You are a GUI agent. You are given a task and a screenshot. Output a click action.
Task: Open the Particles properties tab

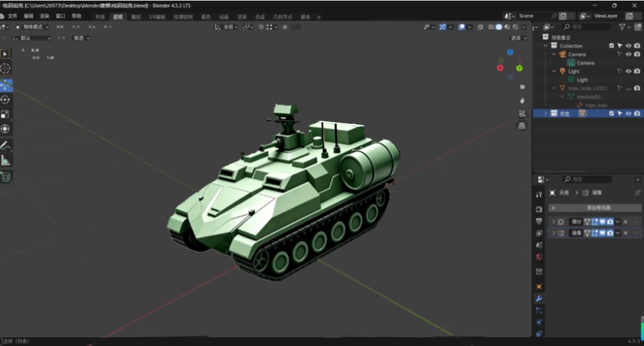(539, 310)
